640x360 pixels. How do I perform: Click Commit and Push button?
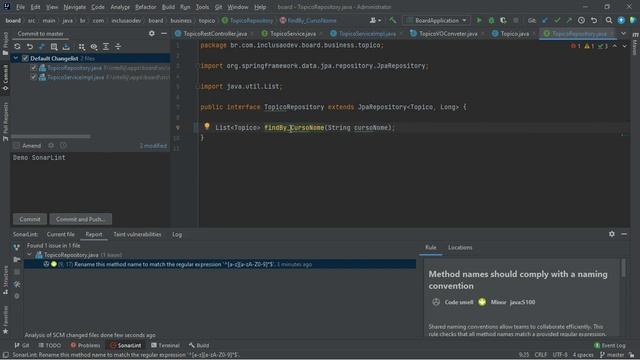(80, 219)
